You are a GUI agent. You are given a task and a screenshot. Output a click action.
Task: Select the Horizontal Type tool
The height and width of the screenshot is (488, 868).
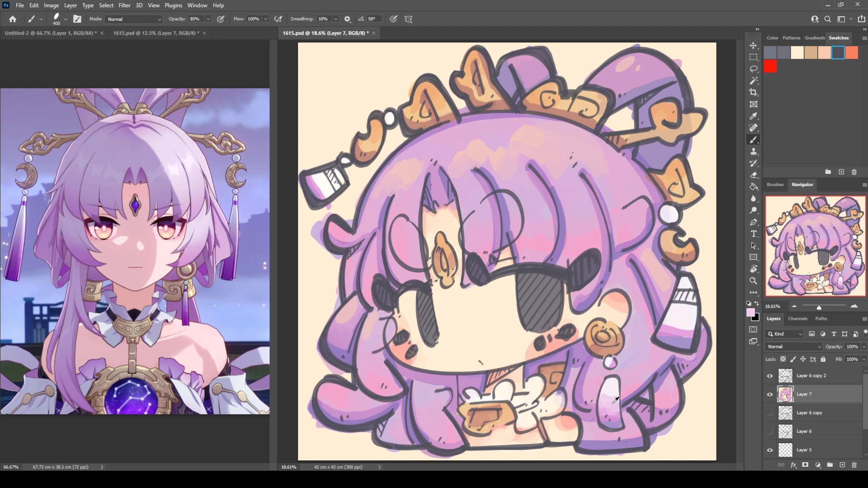(x=754, y=234)
